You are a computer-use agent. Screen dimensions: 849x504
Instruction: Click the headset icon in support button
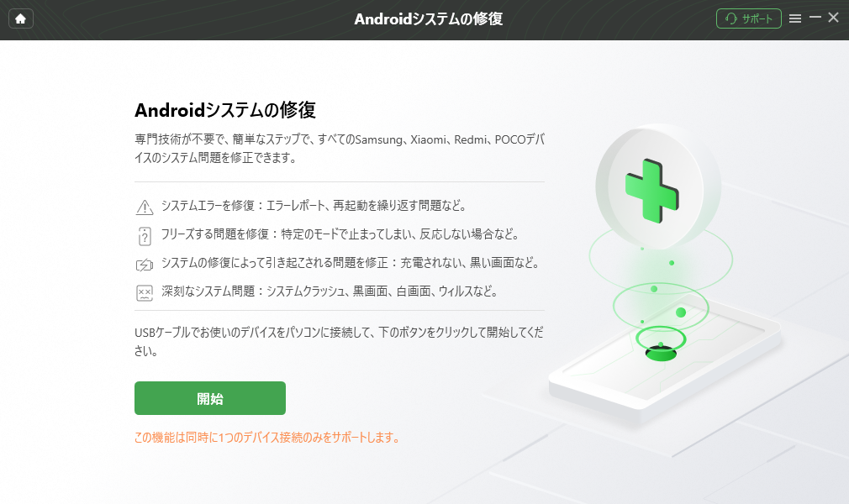tap(731, 19)
